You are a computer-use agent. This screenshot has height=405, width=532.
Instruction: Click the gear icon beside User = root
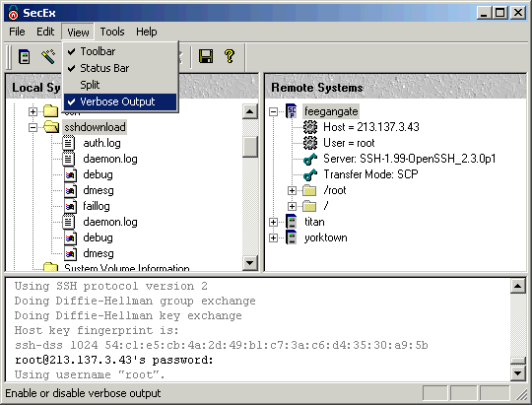pyautogui.click(x=310, y=143)
